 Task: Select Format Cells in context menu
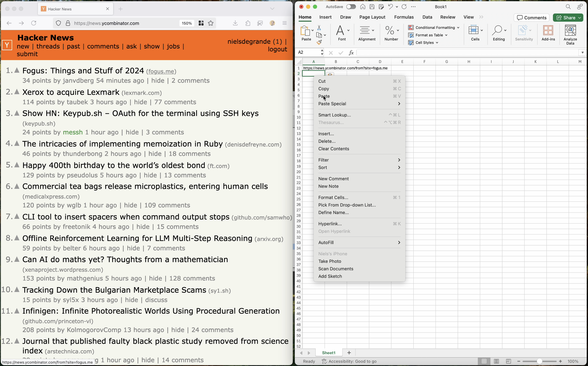point(359,197)
